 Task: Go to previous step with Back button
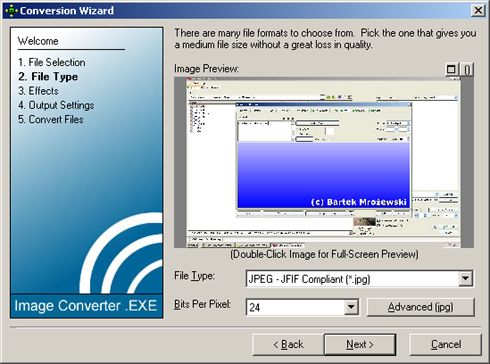288,344
